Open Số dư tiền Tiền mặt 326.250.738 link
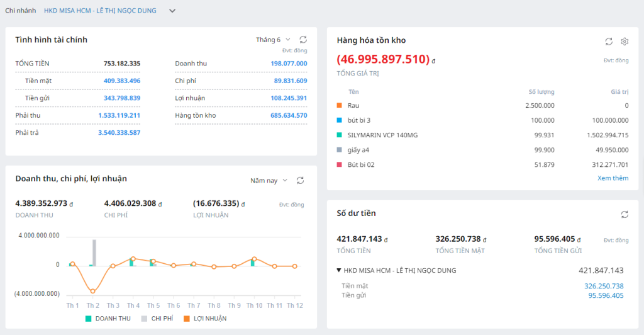This screenshot has height=335, width=644. [x=604, y=286]
